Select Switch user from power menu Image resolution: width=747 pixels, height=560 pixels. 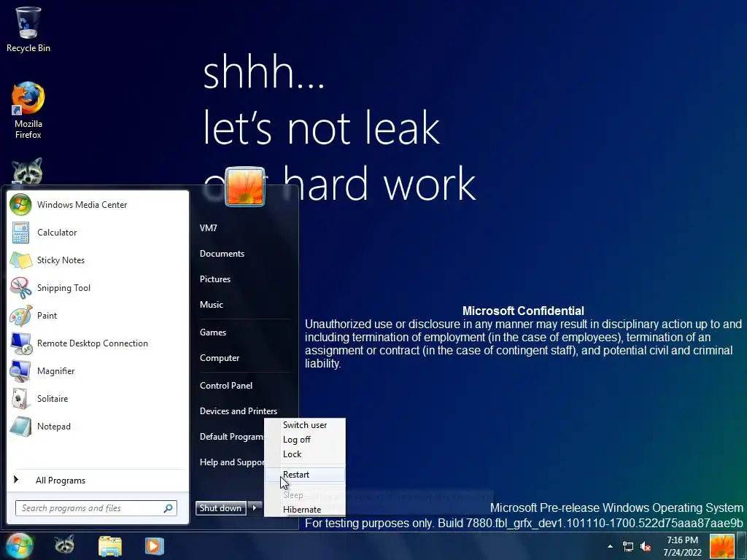305,425
